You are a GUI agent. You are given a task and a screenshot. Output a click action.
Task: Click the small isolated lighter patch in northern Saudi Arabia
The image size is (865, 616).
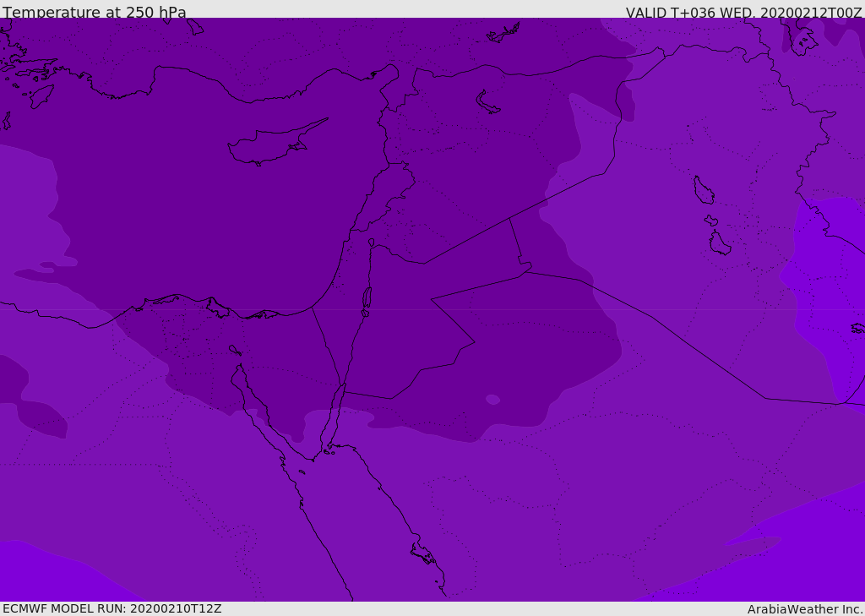[492, 399]
